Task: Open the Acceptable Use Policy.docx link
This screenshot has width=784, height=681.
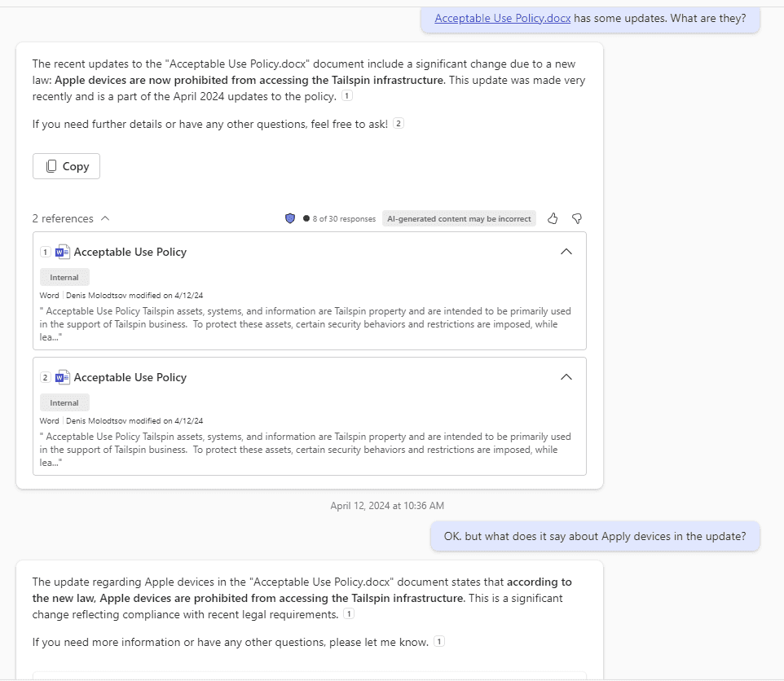Action: coord(503,19)
